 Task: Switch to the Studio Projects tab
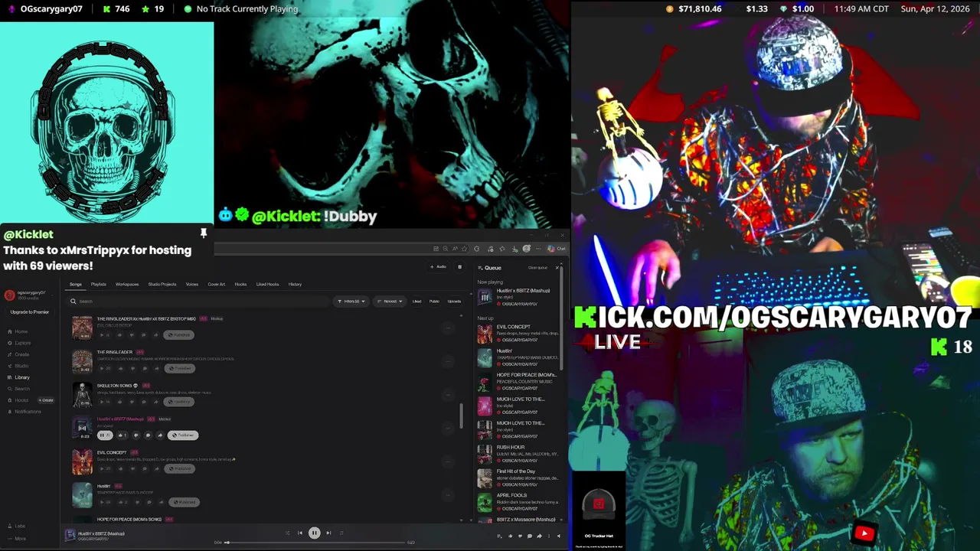(162, 284)
